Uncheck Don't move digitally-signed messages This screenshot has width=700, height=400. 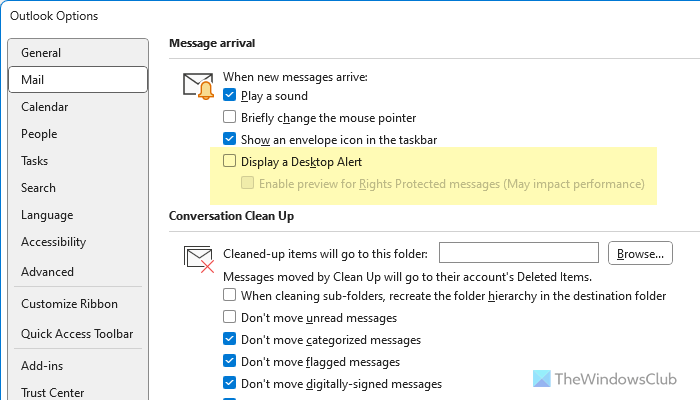229,384
